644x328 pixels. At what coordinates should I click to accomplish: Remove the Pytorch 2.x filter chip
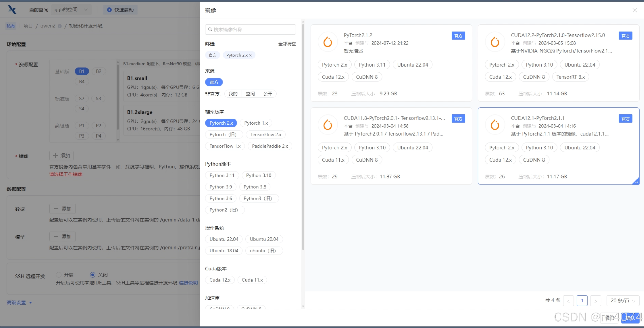tap(250, 55)
